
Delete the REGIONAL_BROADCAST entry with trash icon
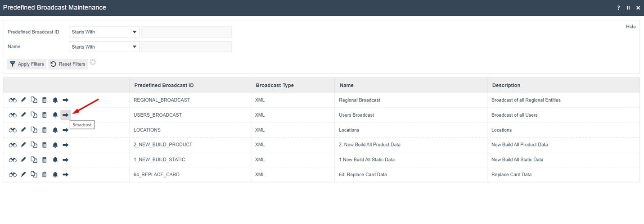pos(44,100)
